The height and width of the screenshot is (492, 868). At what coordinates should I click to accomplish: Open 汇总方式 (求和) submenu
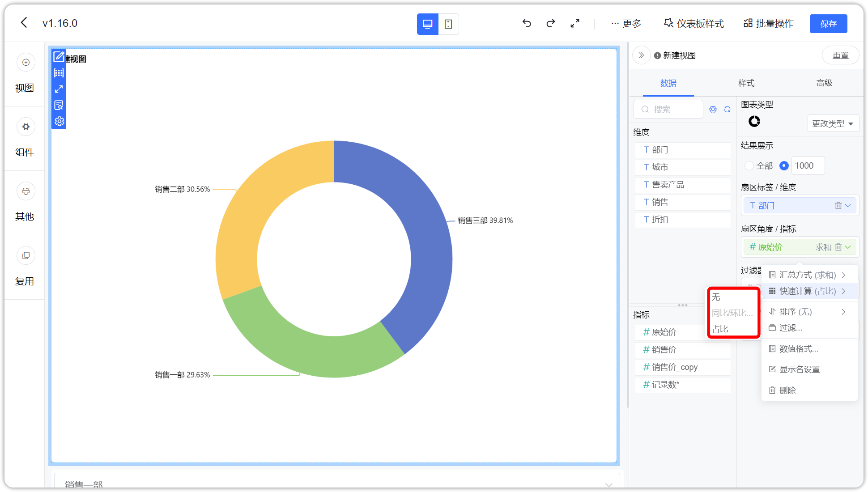tap(809, 275)
